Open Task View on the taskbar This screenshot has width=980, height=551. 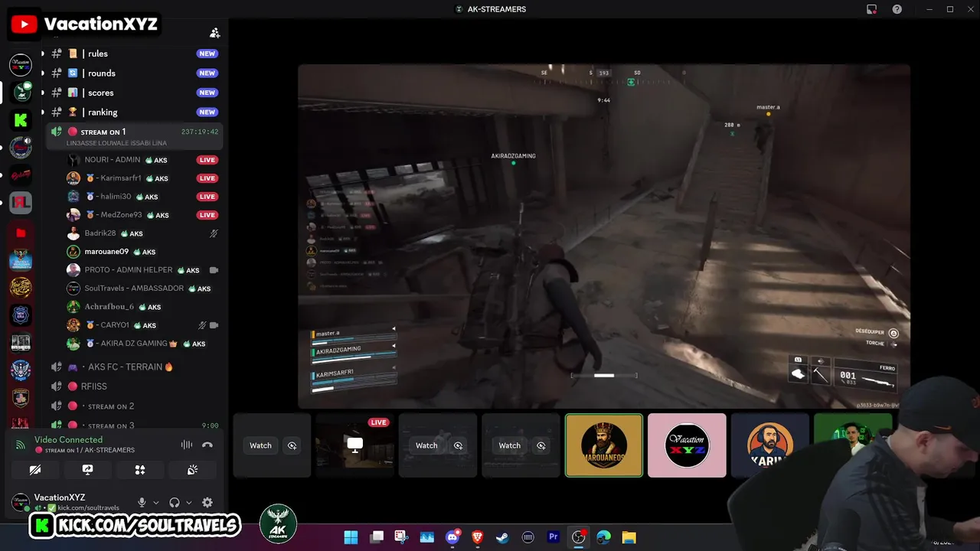377,537
